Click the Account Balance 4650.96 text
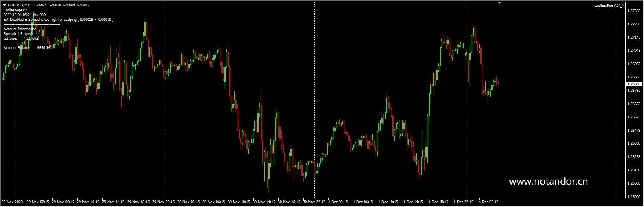Image resolution: width=644 pixels, height=207 pixels. pyautogui.click(x=27, y=48)
